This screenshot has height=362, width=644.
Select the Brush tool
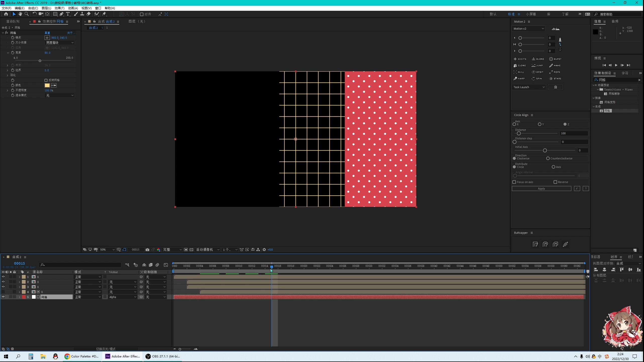[76, 14]
